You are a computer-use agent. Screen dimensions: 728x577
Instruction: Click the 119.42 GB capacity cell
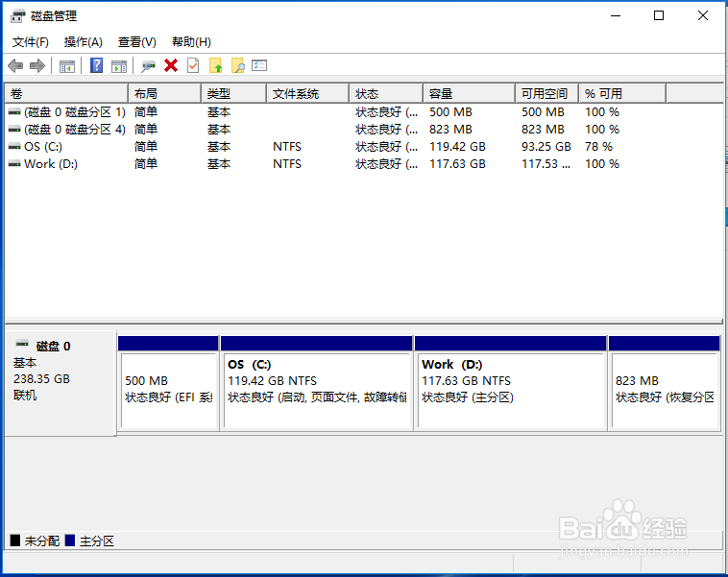pyautogui.click(x=457, y=147)
